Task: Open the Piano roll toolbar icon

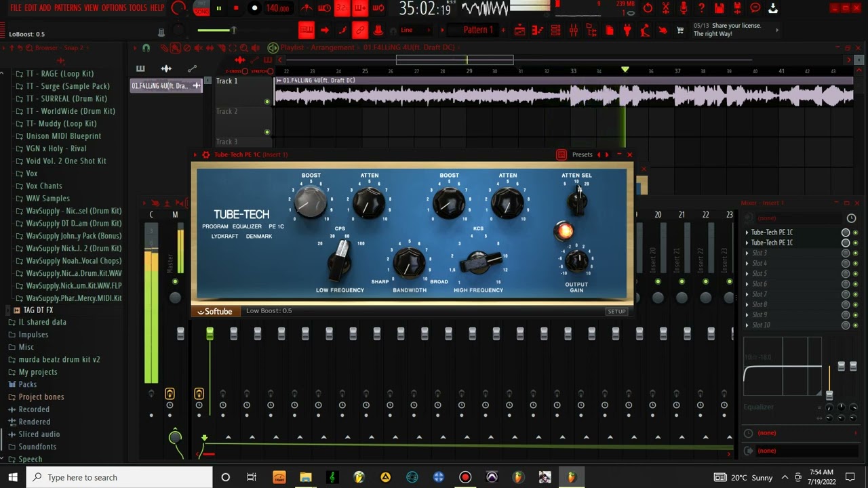Action: coord(538,30)
